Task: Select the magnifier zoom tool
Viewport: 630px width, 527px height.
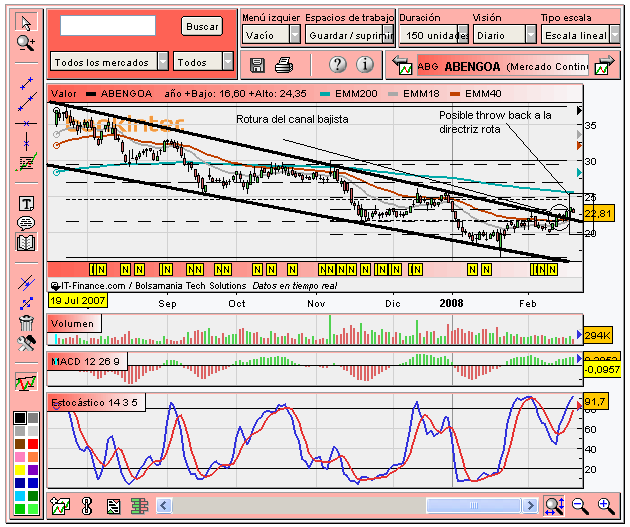Action: pos(26,43)
